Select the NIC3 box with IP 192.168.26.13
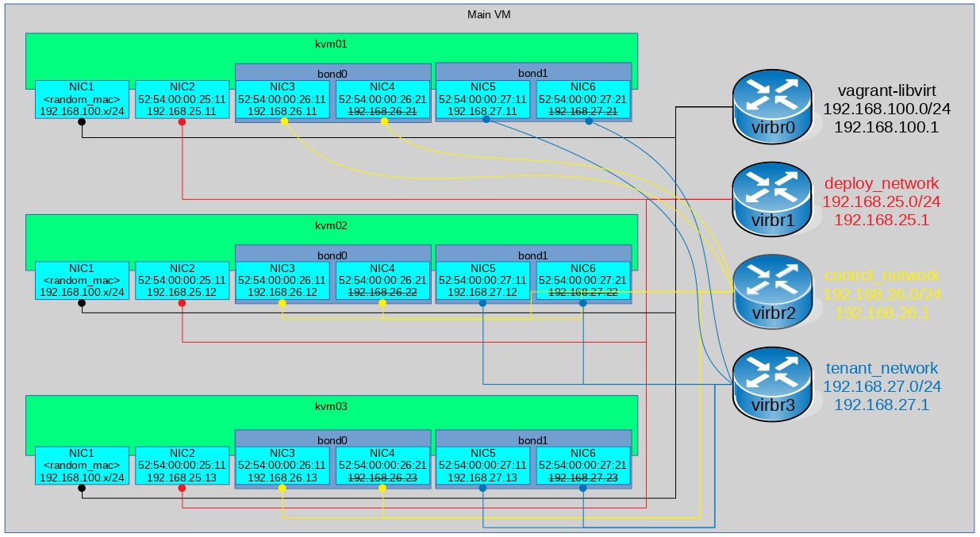This screenshot has height=537, width=980. tap(282, 465)
